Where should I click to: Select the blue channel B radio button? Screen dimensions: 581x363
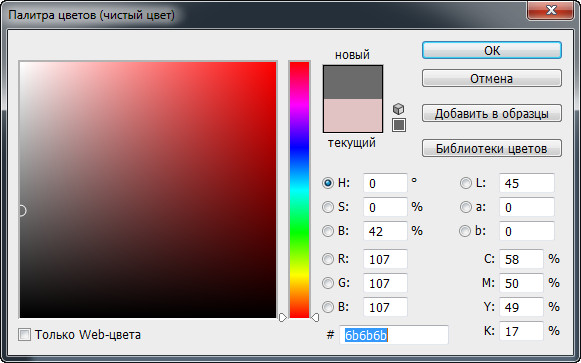pos(328,307)
